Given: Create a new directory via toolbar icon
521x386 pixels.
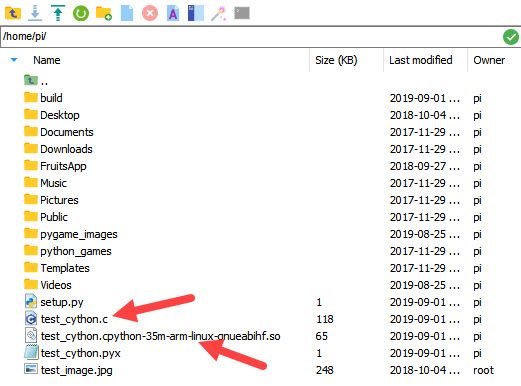Looking at the screenshot, I should (104, 14).
